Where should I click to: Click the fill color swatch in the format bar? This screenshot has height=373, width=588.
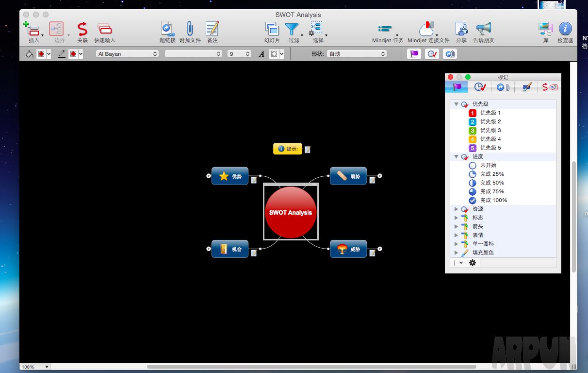pos(41,54)
